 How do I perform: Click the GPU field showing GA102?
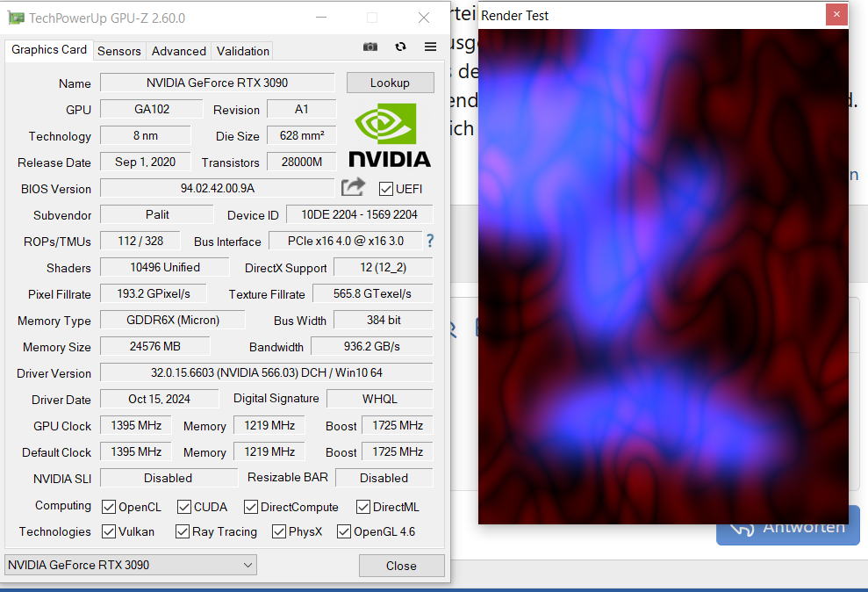(x=151, y=109)
